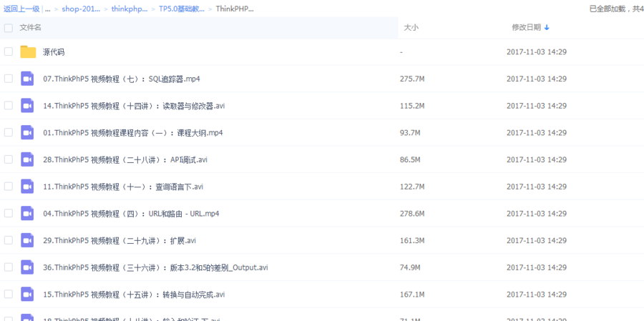Screen dimensions: 644x321
Task: Open the collapsed '...' breadcrumb path
Action: point(48,9)
